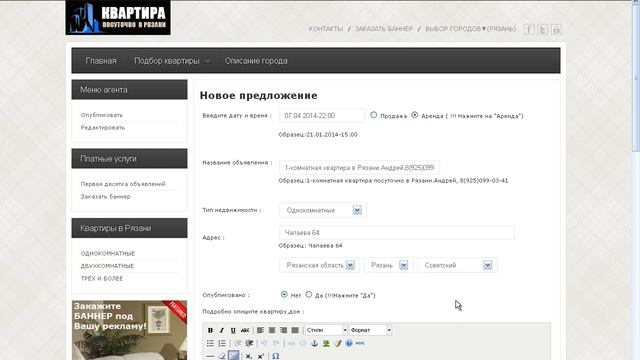Viewport: 640px width, 360px height.
Task: Click the date and time input field
Action: (322, 116)
